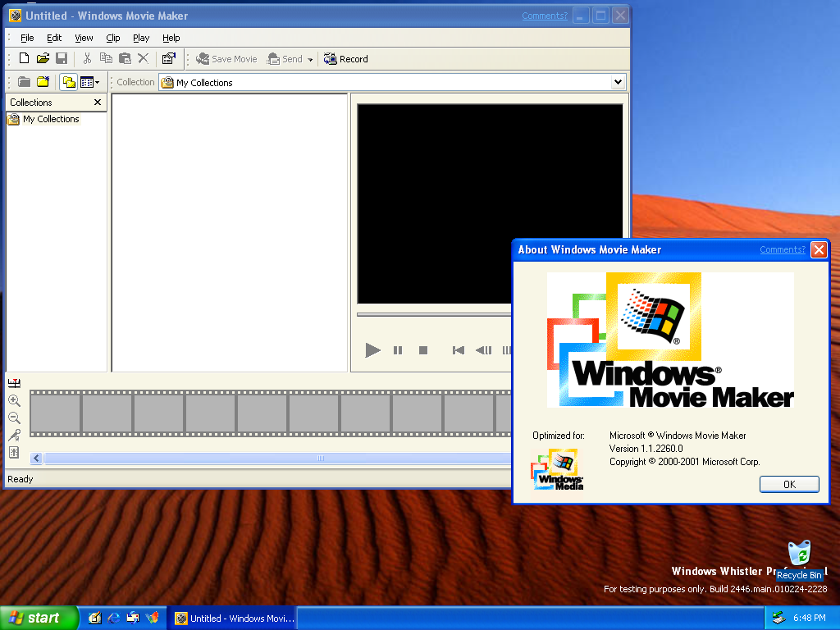Open the Play menu
The width and height of the screenshot is (840, 630).
(x=141, y=38)
